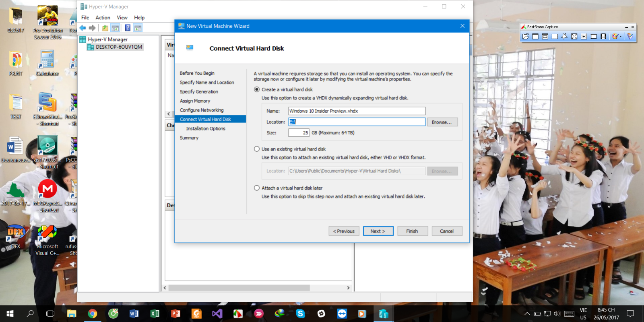Click scrollbar right arrow in center pane

348,288
